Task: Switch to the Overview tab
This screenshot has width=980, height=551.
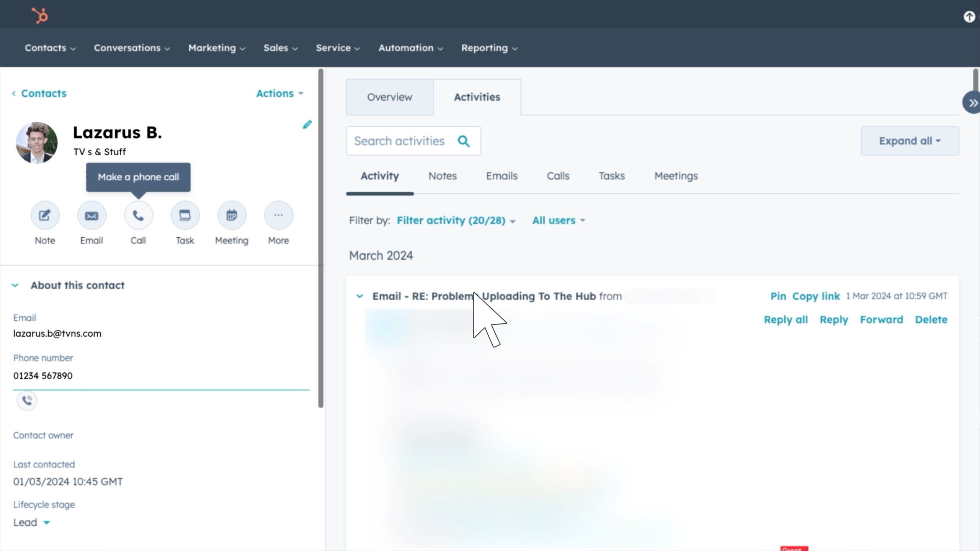Action: tap(389, 97)
